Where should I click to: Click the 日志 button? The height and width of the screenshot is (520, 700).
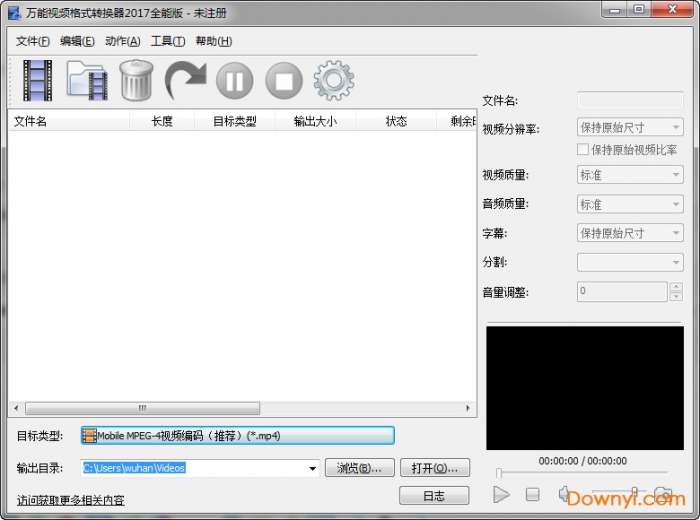434,496
